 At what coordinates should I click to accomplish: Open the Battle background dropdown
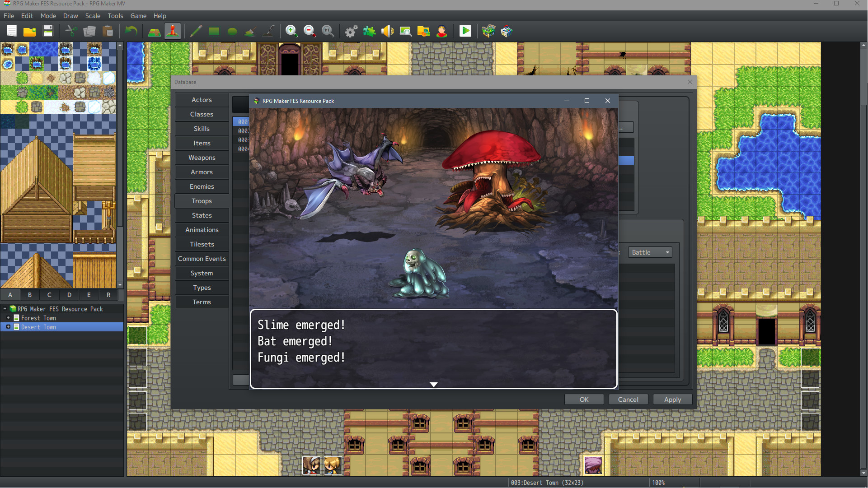(x=668, y=252)
